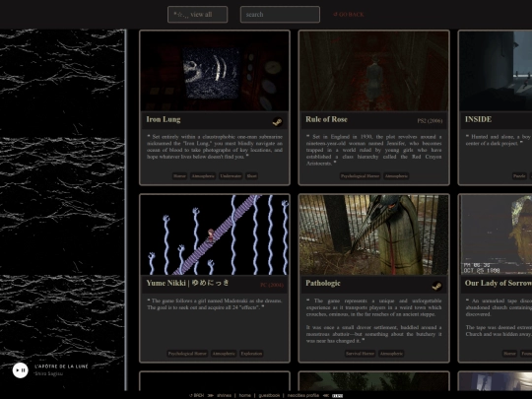
Task: Filter by Atmospheric tag on Rule of Rose
Action: [x=396, y=175]
